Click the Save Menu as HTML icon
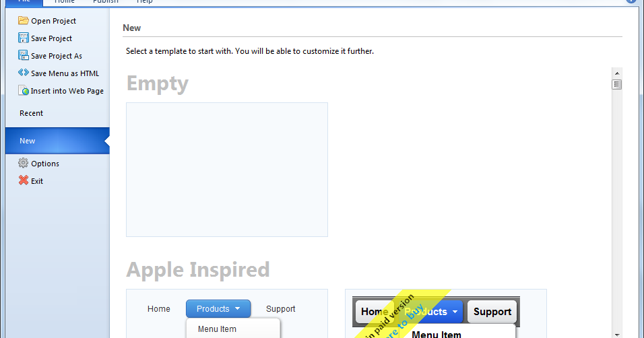 point(24,73)
